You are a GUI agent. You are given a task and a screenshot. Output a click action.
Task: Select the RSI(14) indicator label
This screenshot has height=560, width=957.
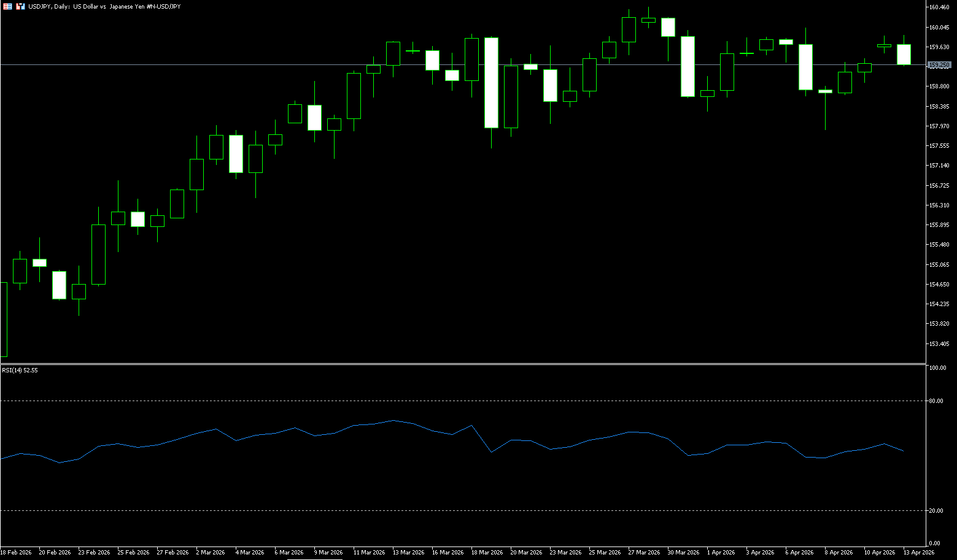tap(20, 370)
